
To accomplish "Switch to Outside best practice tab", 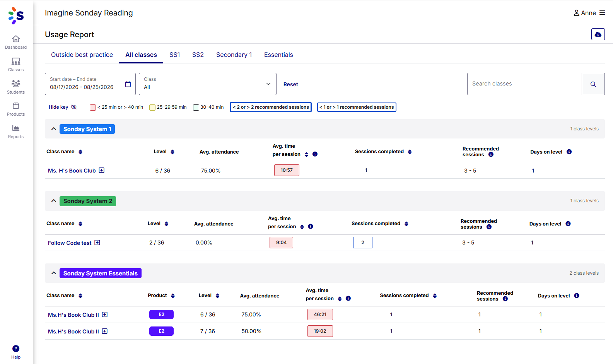I will pos(82,55).
